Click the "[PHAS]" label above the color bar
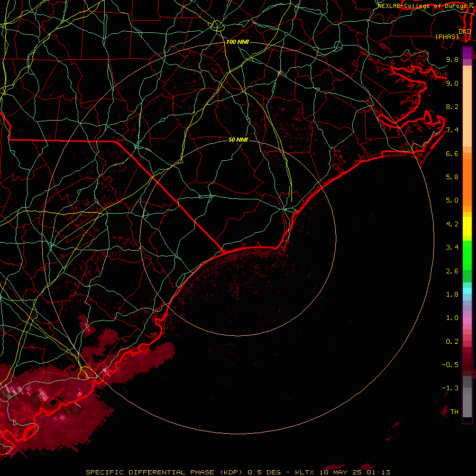 (x=446, y=37)
